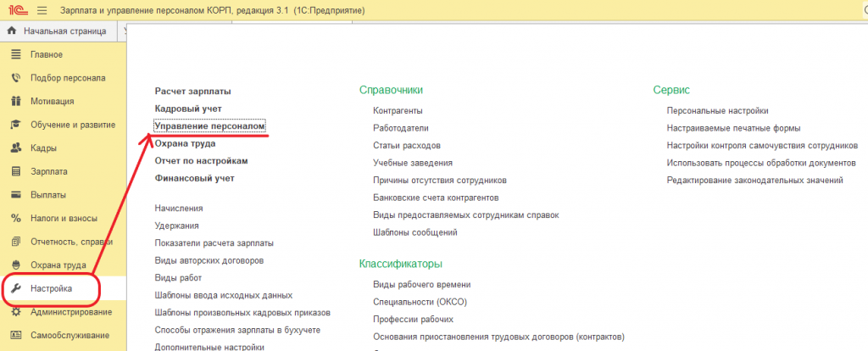Open the Статьи расходов directory

point(407,146)
